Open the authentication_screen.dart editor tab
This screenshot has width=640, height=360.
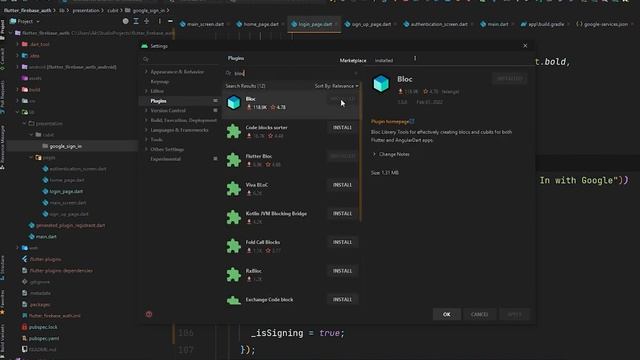point(438,24)
